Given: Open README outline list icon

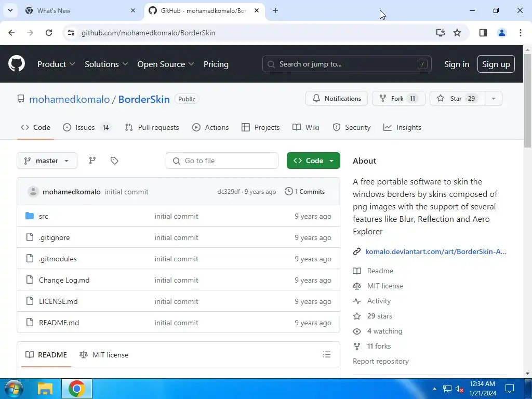Looking at the screenshot, I should [327, 354].
